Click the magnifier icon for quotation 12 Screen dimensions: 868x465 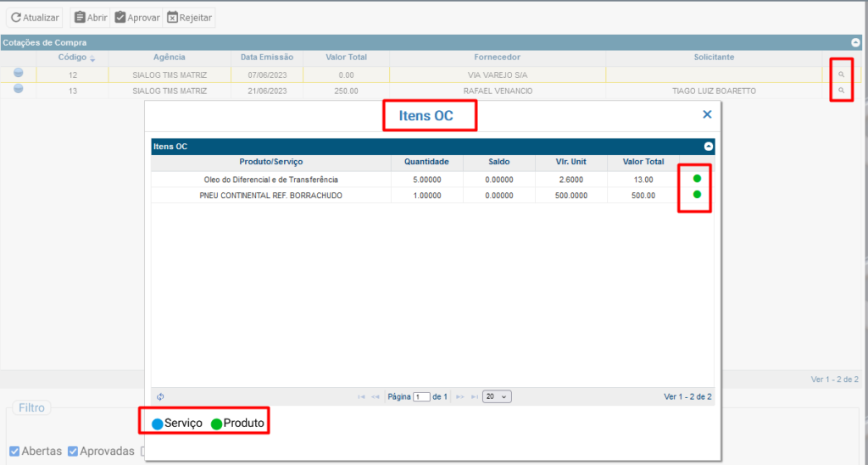841,75
